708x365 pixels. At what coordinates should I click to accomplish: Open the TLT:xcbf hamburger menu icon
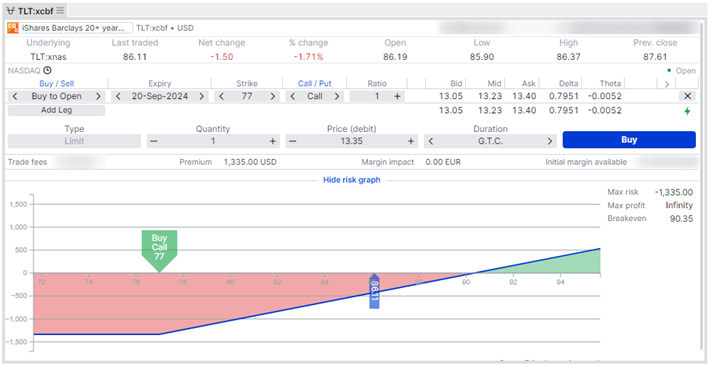tap(61, 10)
